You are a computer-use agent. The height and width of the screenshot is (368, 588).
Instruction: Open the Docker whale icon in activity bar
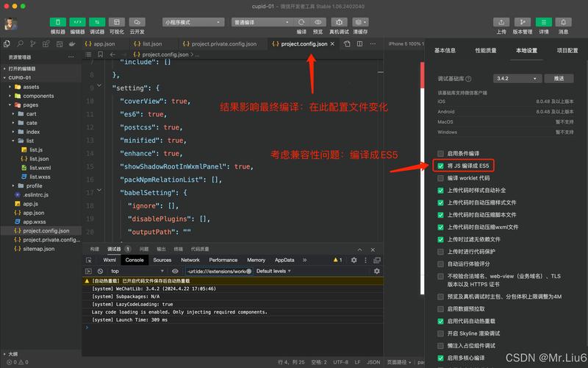pos(72,44)
